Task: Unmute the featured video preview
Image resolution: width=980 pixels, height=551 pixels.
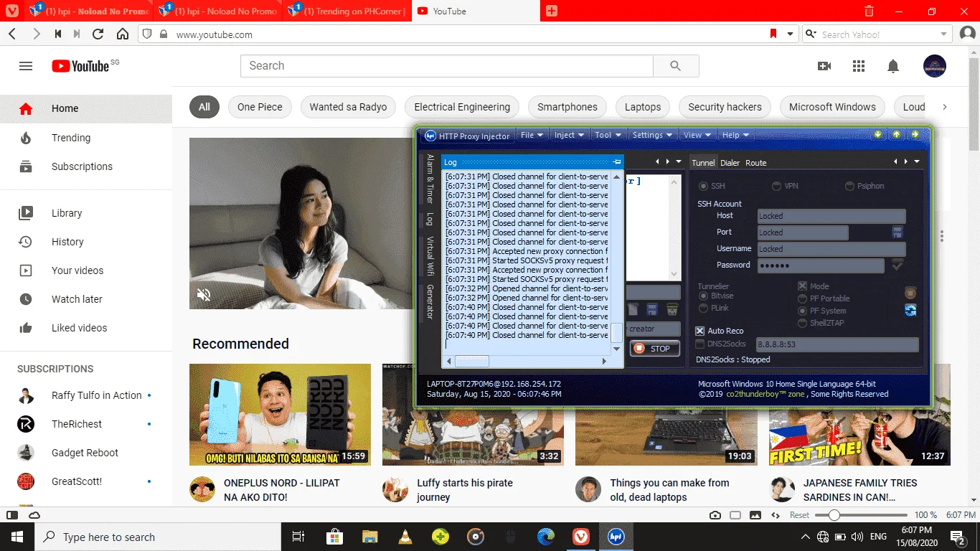Action: [x=204, y=295]
